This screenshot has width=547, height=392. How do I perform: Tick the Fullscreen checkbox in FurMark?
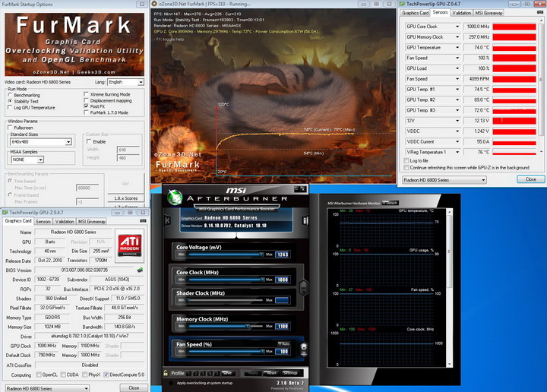[x=10, y=128]
